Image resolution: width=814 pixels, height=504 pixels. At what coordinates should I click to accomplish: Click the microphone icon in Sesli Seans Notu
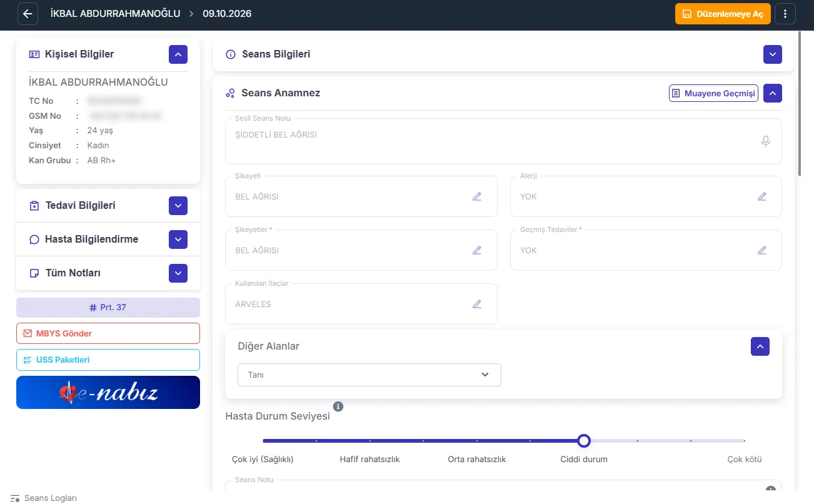tap(765, 141)
